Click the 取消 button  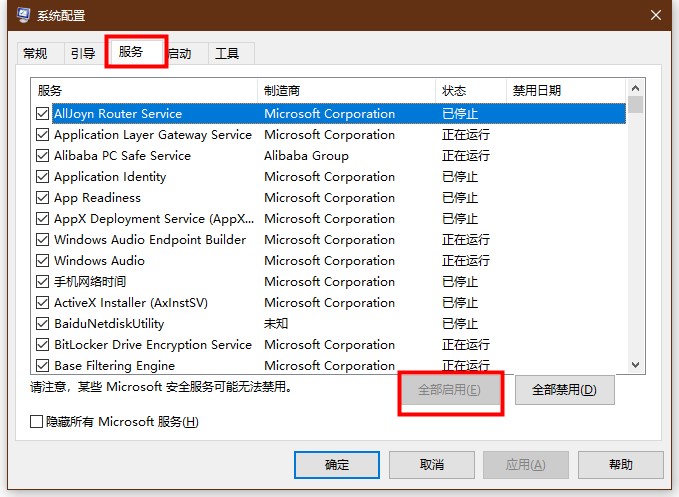(x=431, y=465)
